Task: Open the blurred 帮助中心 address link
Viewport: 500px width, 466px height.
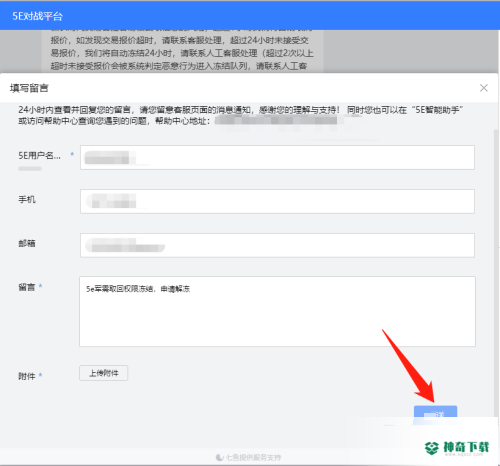Action: click(x=276, y=121)
